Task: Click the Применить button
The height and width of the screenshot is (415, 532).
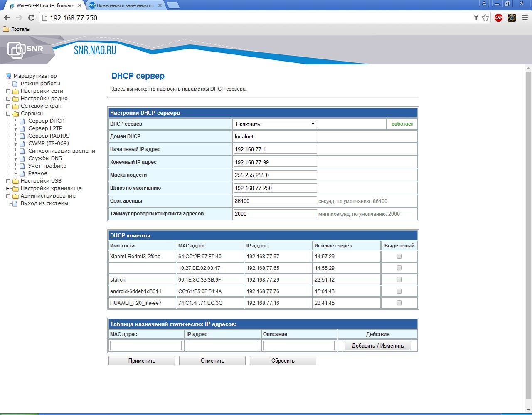Action: [x=142, y=361]
